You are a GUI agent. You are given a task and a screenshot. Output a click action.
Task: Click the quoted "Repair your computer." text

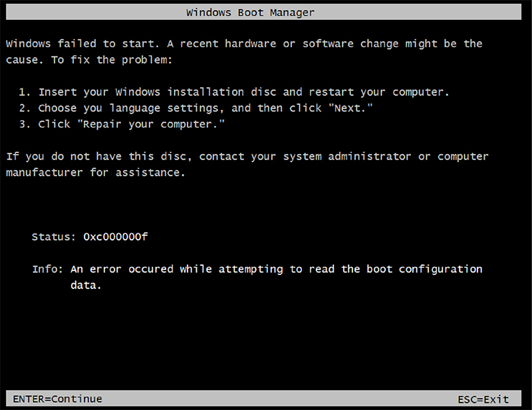(176, 124)
